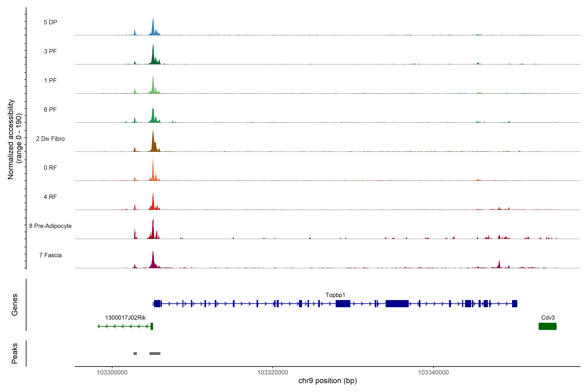Click the Topbp1 gene name label
The width and height of the screenshot is (588, 392).
[x=335, y=295]
